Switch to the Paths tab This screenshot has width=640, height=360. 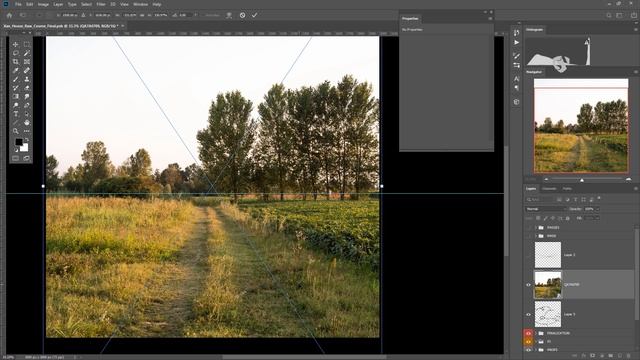(x=567, y=189)
